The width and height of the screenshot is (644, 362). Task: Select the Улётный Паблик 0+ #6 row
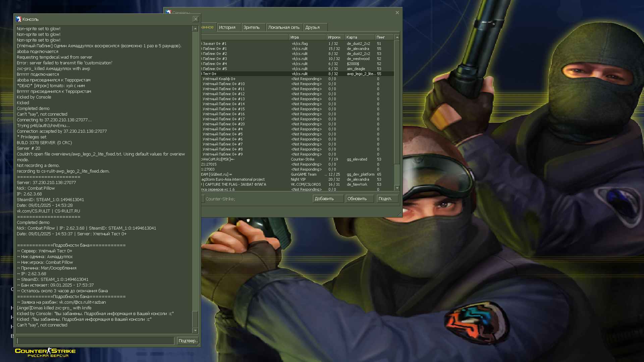pyautogui.click(x=298, y=139)
